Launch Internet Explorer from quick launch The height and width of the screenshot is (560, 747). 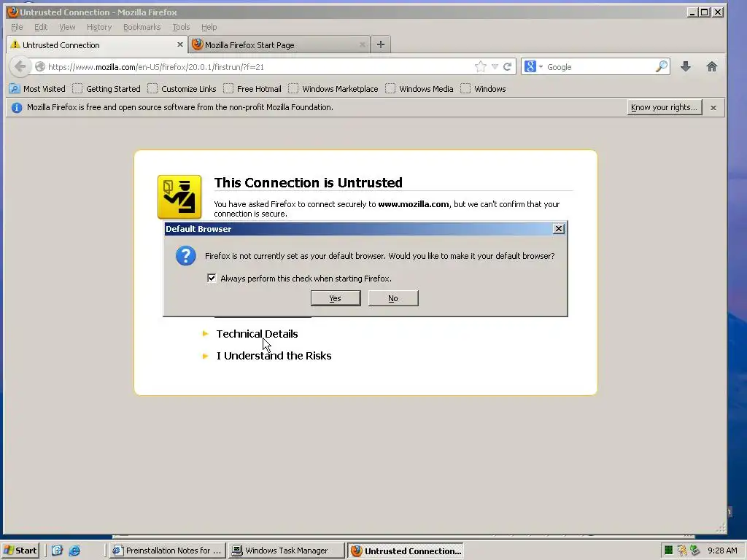click(75, 551)
